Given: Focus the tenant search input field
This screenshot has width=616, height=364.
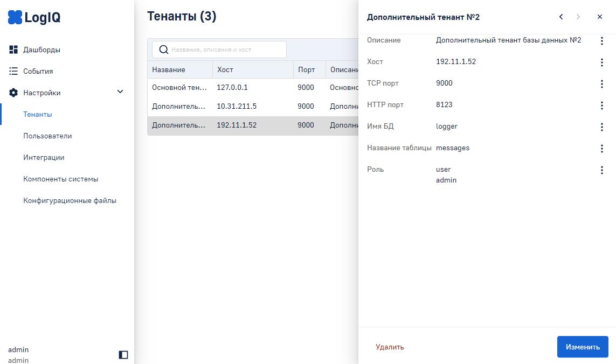Looking at the screenshot, I should pyautogui.click(x=226, y=50).
